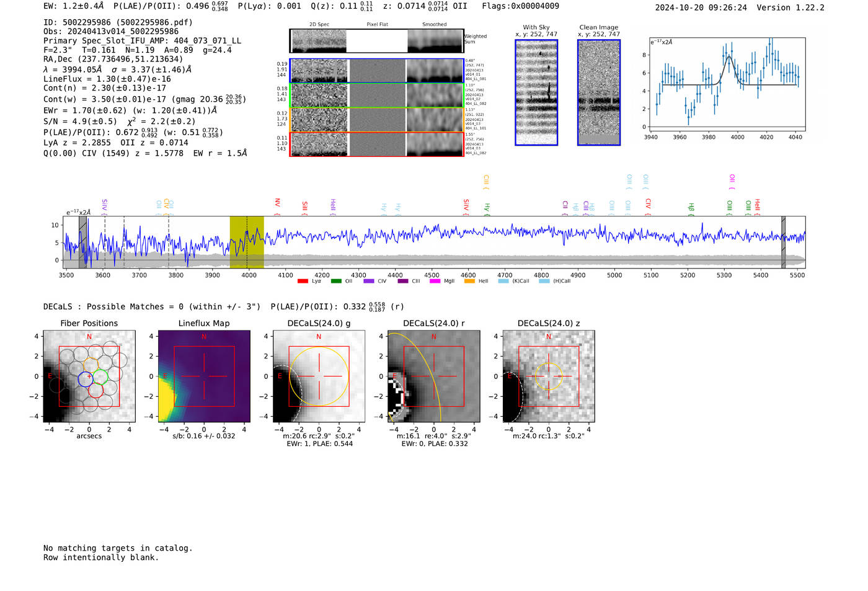Click the Pixel Flat column header
This screenshot has width=868, height=591.
click(377, 25)
